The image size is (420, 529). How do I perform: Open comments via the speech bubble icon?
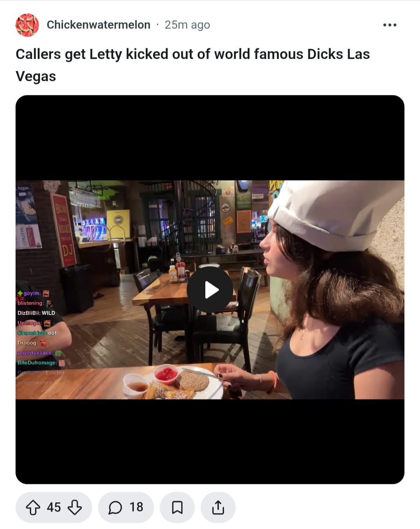[x=115, y=507]
